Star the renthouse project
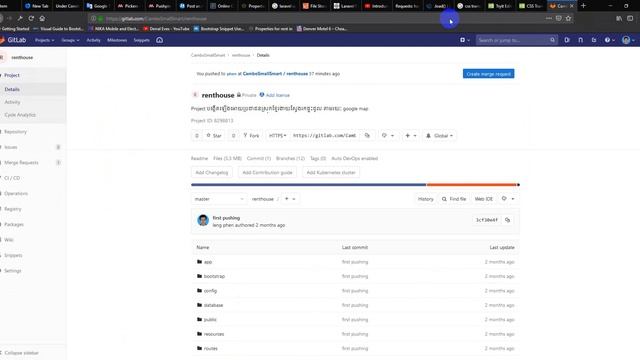 pyautogui.click(x=214, y=136)
